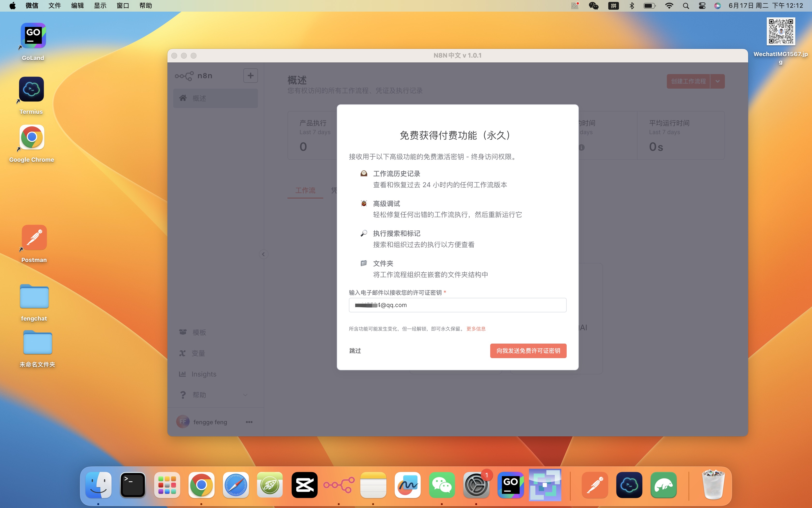The width and height of the screenshot is (812, 508).
Task: Open Control Center in menu bar
Action: pyautogui.click(x=702, y=6)
